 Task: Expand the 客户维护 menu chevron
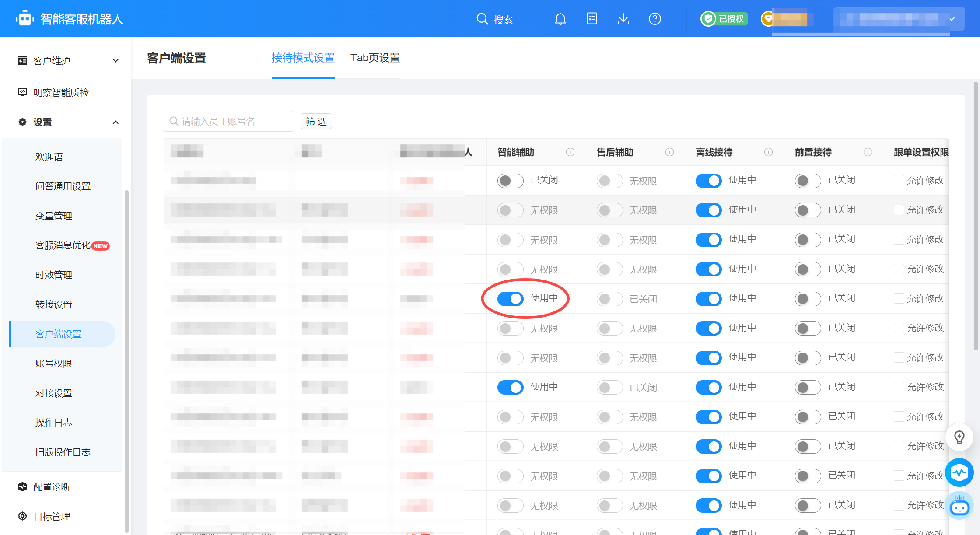[115, 60]
